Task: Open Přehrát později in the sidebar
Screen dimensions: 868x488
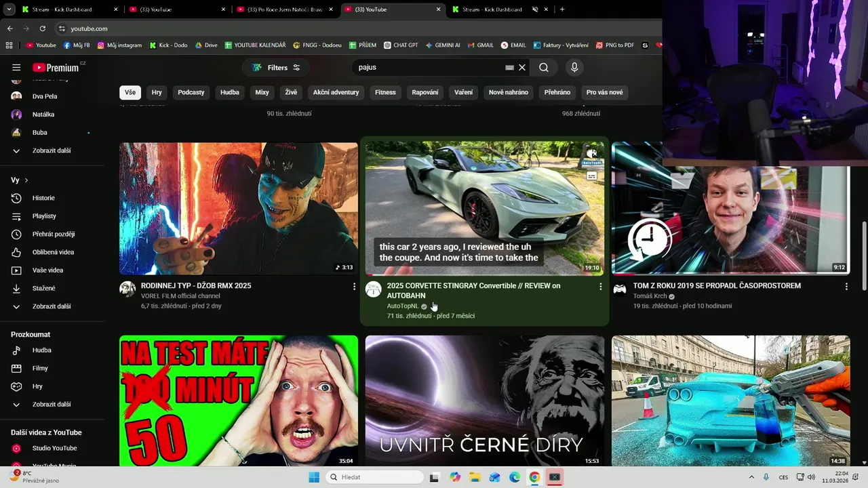Action: (x=52, y=234)
